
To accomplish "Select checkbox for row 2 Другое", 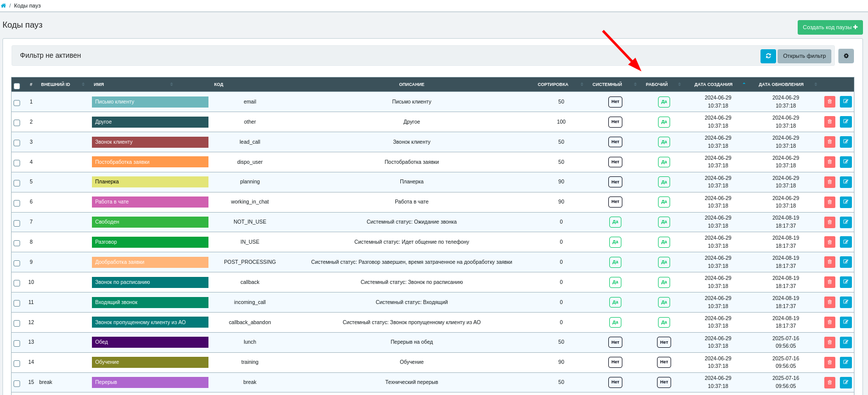I will click(17, 123).
